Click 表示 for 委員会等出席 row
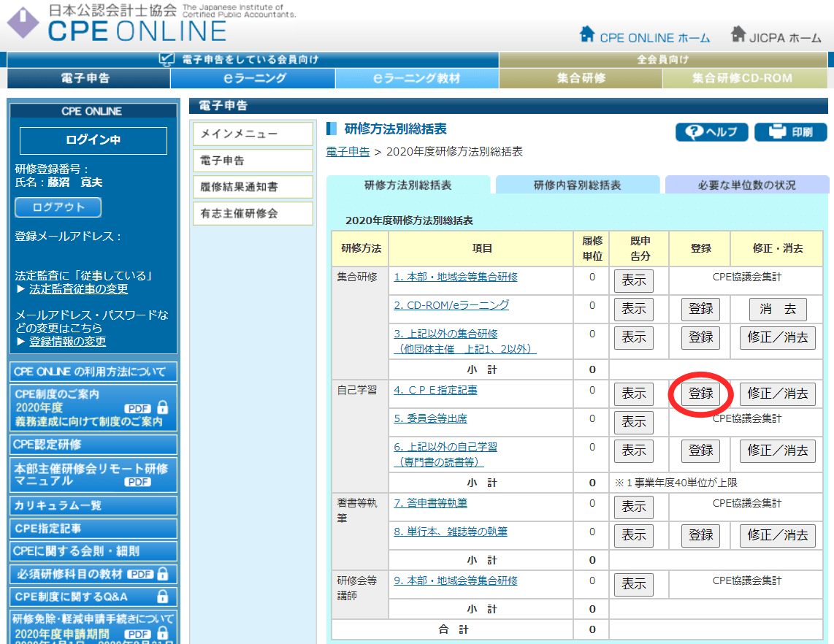 (x=633, y=422)
